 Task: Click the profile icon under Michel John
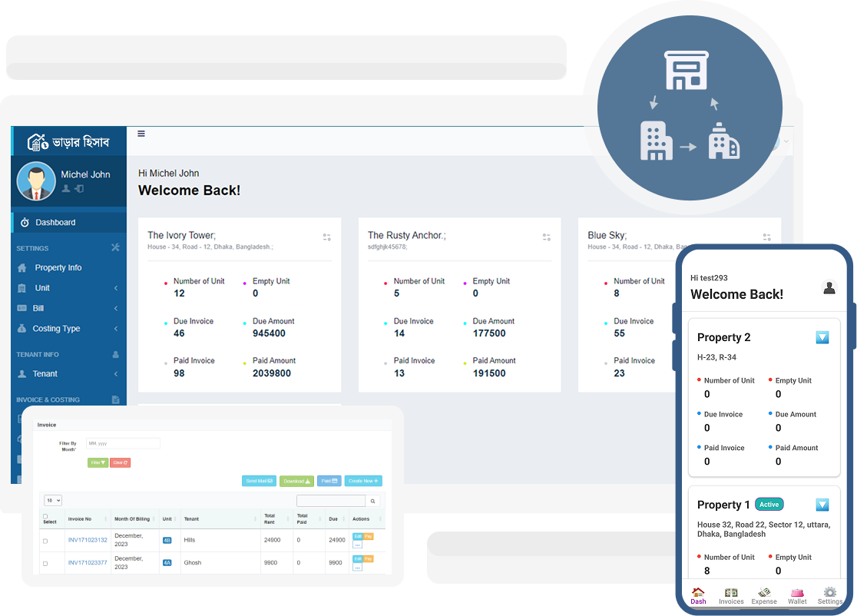66,189
